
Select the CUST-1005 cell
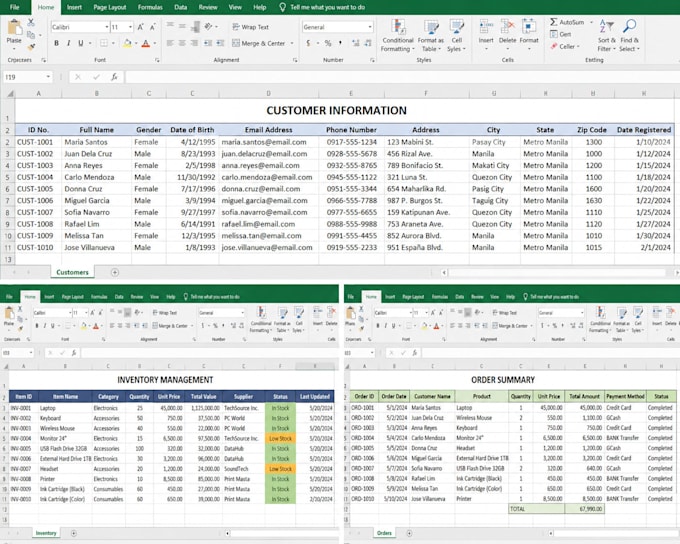[x=38, y=189]
